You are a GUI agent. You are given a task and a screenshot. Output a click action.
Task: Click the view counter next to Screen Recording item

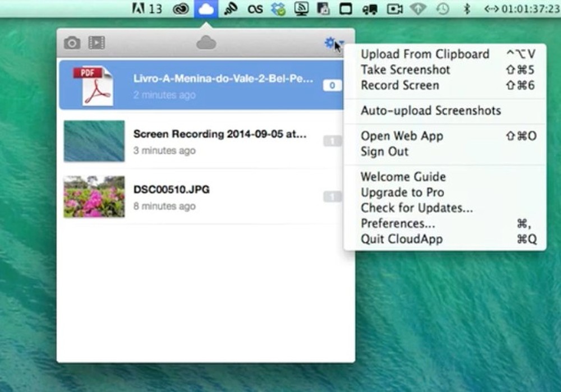tap(332, 141)
